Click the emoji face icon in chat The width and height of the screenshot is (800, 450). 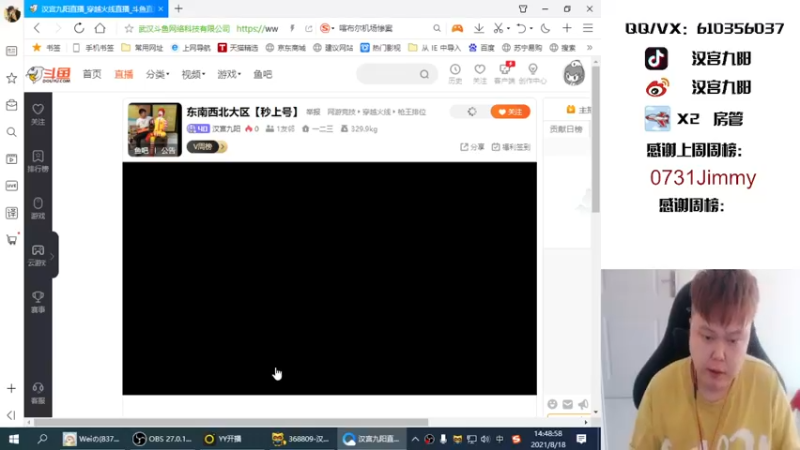click(553, 404)
